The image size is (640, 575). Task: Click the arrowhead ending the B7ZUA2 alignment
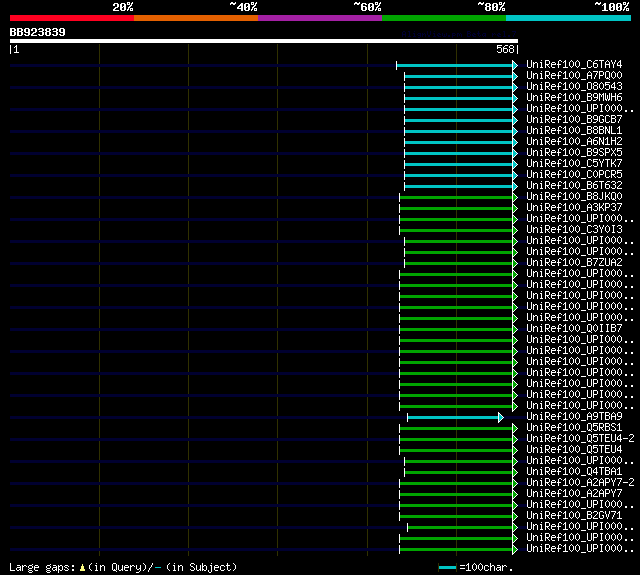click(515, 264)
